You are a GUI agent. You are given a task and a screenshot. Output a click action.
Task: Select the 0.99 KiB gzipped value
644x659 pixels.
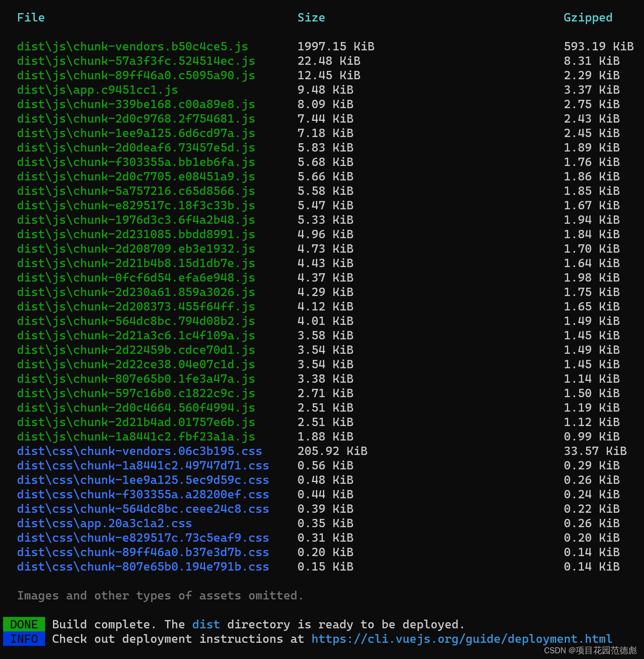click(x=592, y=437)
